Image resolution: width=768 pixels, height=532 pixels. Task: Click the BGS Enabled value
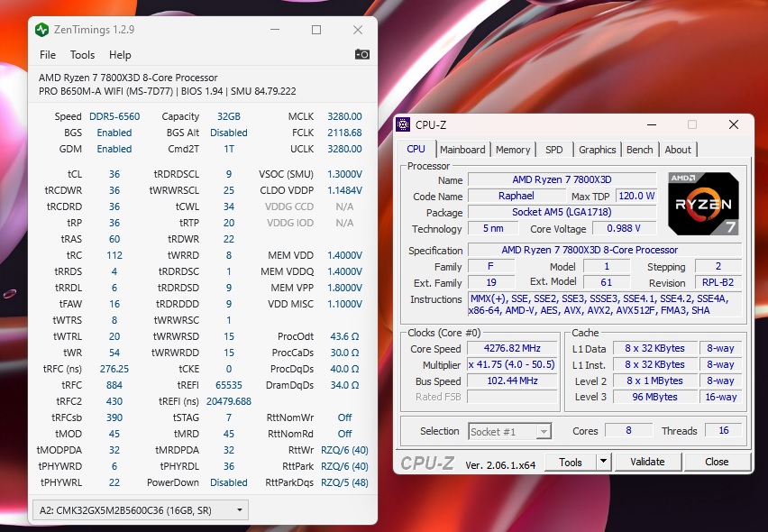[x=114, y=133]
